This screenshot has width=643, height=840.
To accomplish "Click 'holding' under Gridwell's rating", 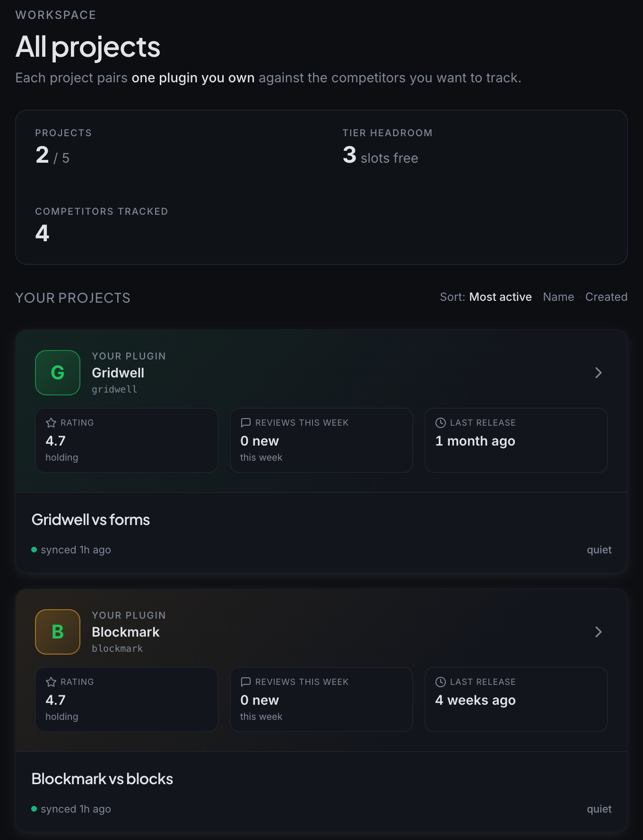I will click(62, 457).
